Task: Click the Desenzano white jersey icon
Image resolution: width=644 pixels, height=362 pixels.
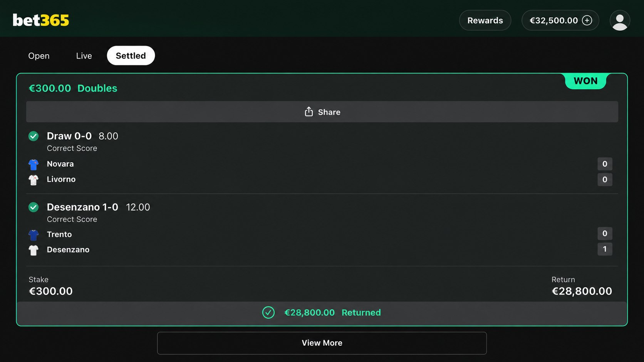Action: coord(34,250)
